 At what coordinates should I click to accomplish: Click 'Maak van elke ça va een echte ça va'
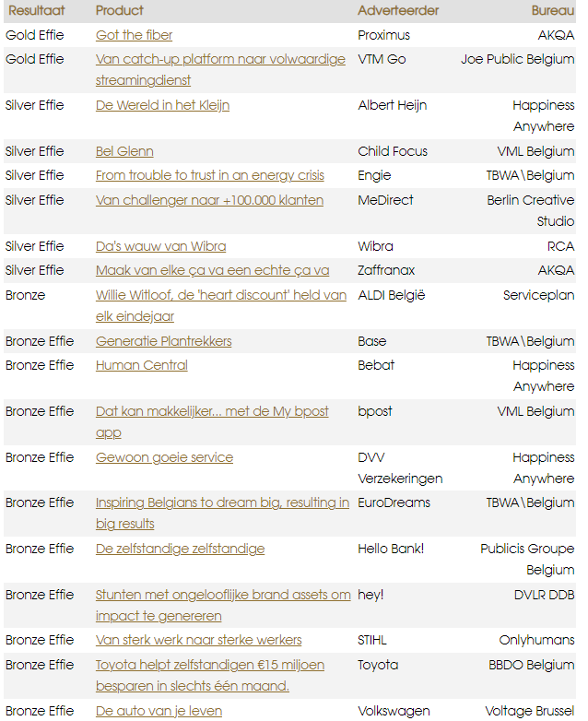(x=212, y=270)
